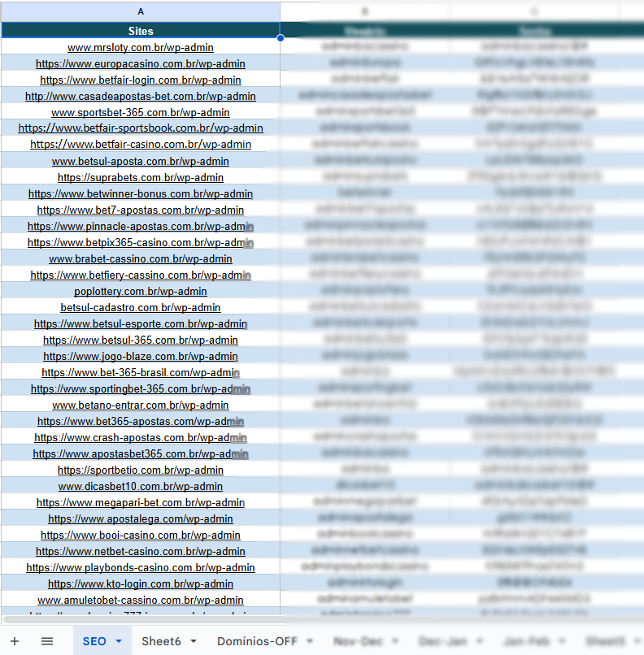This screenshot has height=655, width=644.
Task: Switch to the SEO sheet tab
Action: 94,641
